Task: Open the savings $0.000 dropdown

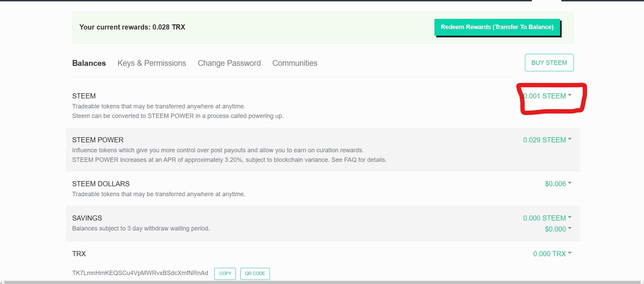Action: pyautogui.click(x=558, y=229)
